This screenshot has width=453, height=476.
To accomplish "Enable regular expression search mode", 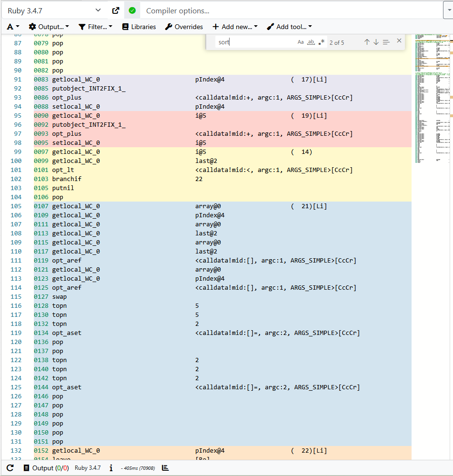I will point(322,42).
